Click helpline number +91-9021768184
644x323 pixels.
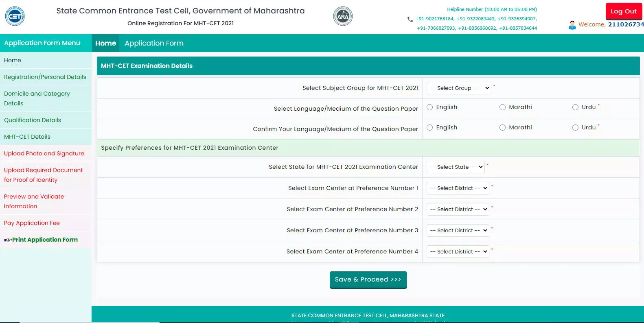coord(434,19)
